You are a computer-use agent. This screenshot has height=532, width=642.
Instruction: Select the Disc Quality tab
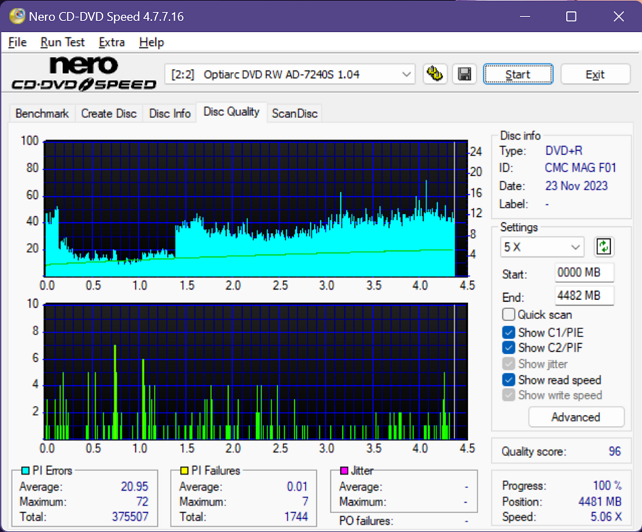click(231, 112)
